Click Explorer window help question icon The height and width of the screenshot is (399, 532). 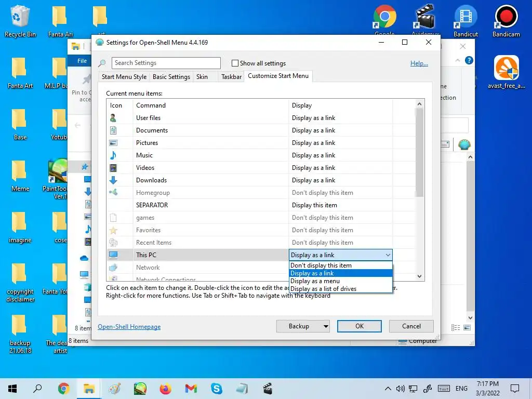pyautogui.click(x=469, y=60)
